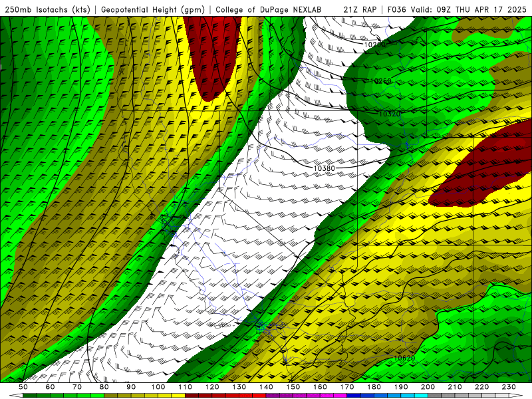Click the dark maroon swatch just right of 110
532x399 pixels.
[192, 396]
